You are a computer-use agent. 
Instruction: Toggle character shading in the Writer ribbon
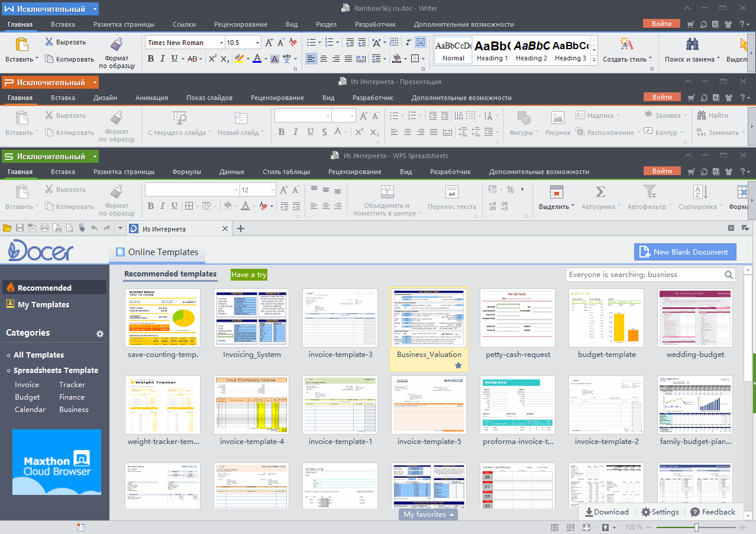(x=274, y=59)
